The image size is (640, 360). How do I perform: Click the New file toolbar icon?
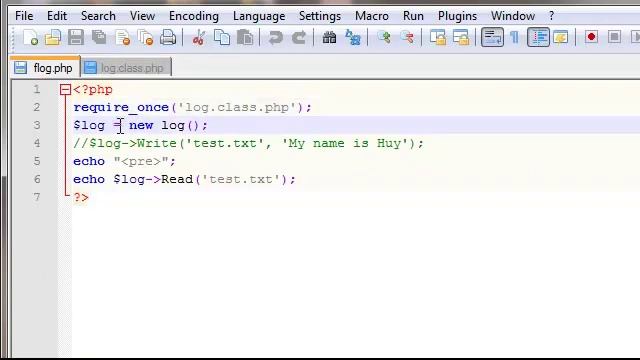pos(30,38)
